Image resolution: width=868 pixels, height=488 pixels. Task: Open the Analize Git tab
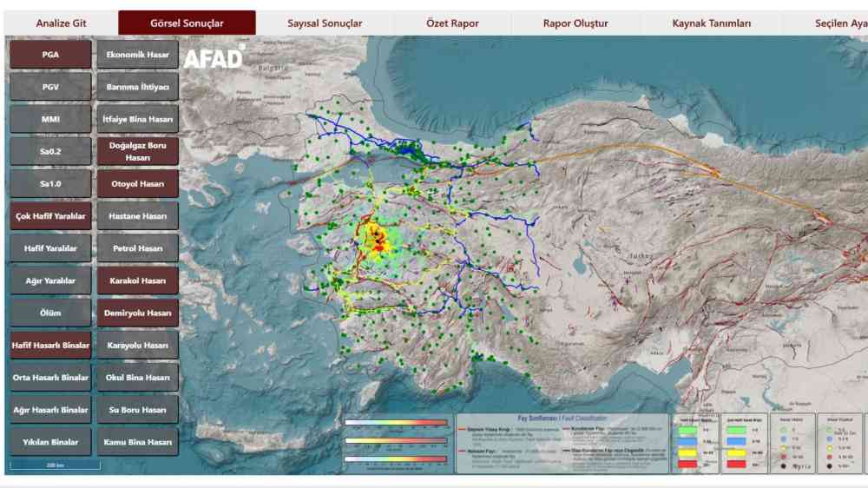(61, 23)
